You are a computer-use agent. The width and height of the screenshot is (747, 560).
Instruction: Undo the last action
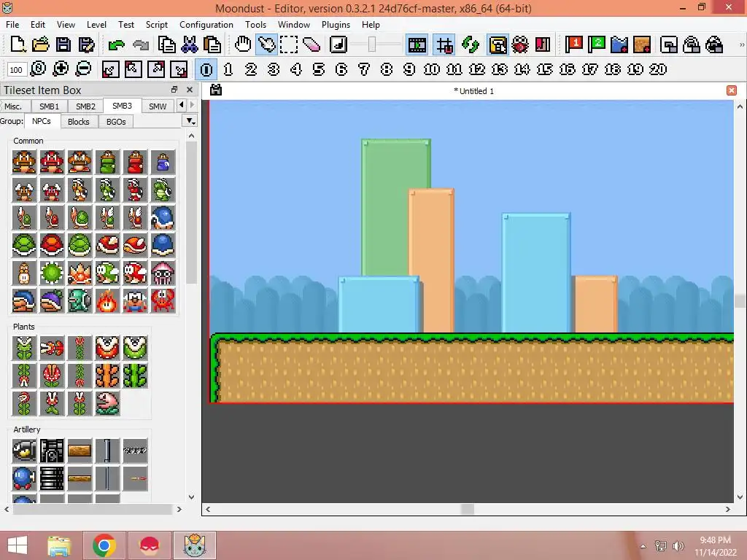point(116,44)
